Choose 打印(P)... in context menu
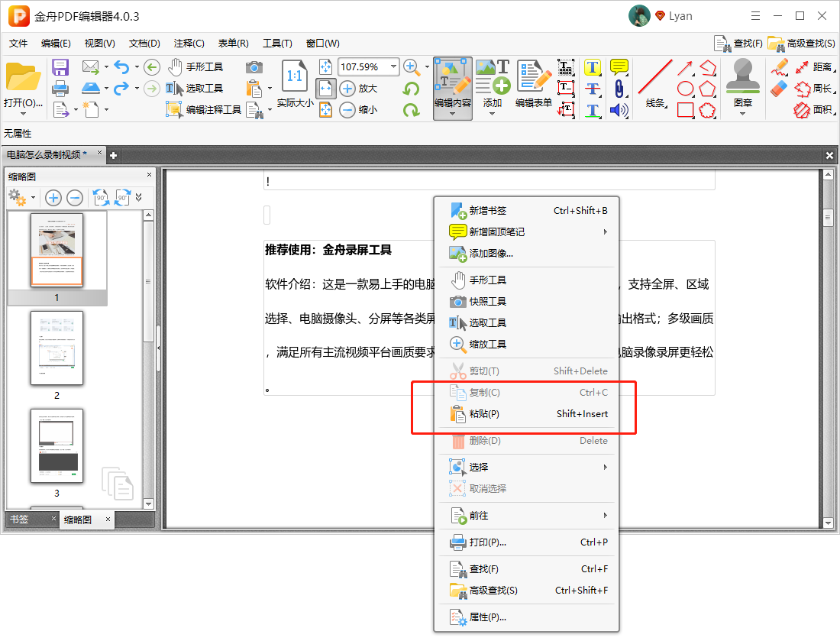840x641 pixels. 528,542
